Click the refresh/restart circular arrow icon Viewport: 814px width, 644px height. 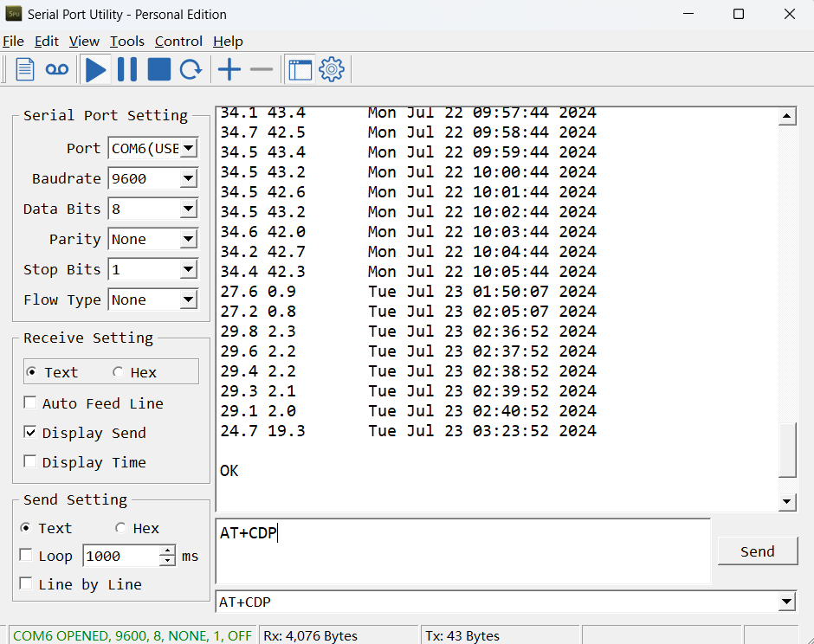coord(191,69)
